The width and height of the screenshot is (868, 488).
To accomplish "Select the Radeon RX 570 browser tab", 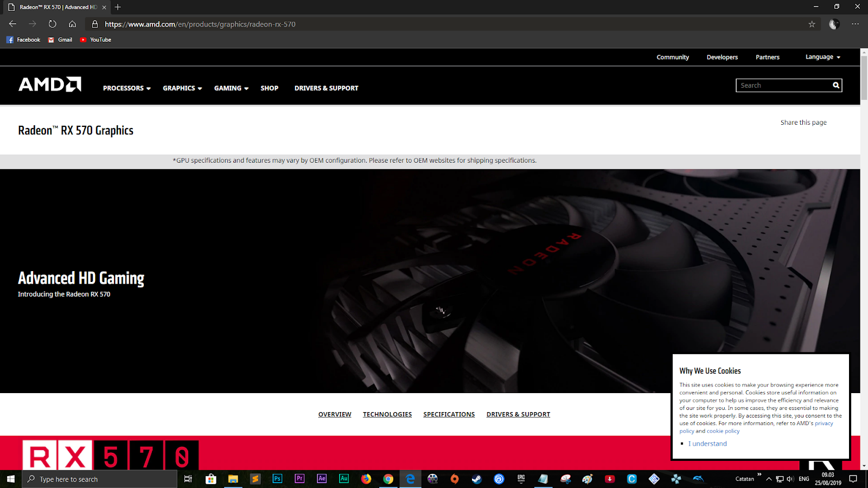I will coord(57,7).
